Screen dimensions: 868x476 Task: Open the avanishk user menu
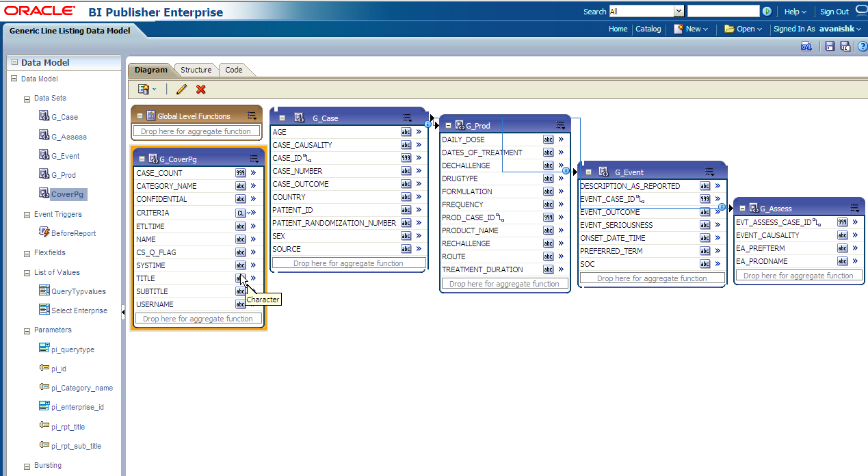click(x=840, y=29)
